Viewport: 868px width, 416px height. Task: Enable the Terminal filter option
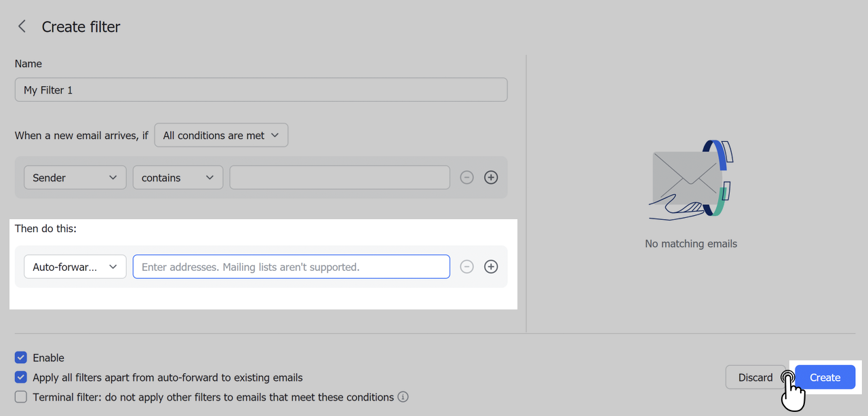(x=20, y=397)
